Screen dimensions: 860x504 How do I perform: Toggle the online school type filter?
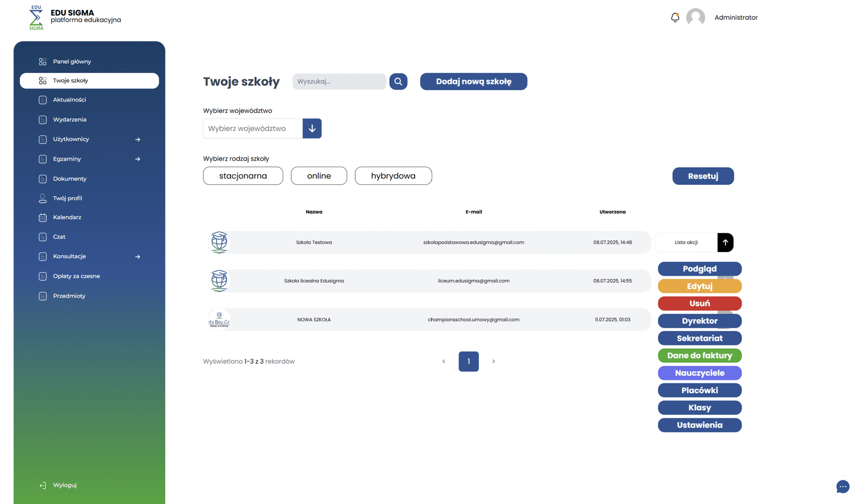pyautogui.click(x=319, y=176)
